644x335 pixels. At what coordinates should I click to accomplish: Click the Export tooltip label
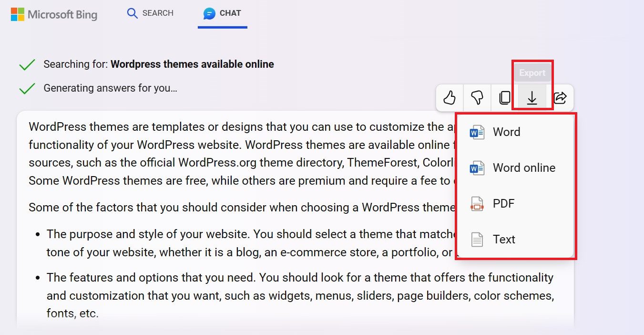coord(532,73)
